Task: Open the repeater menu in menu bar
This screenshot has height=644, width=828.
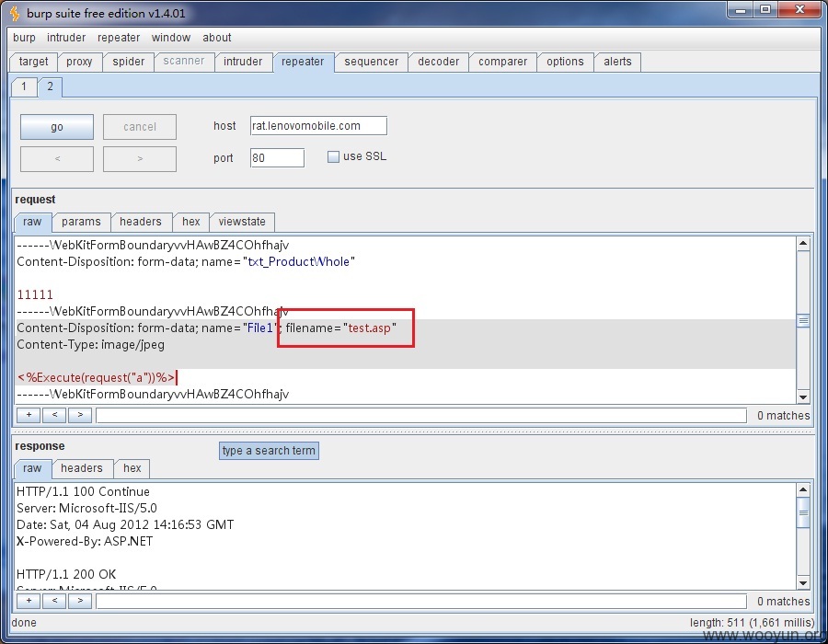Action: tap(119, 38)
